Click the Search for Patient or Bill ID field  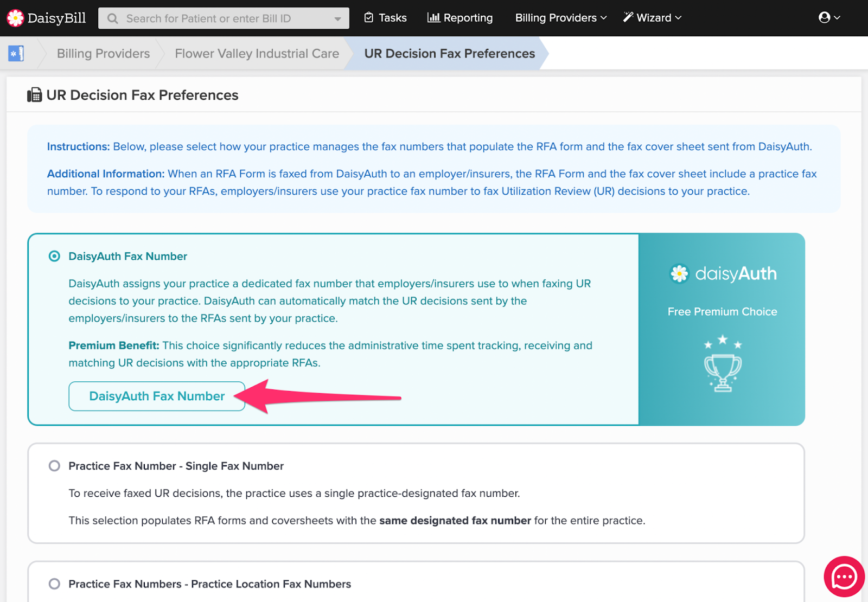point(224,18)
